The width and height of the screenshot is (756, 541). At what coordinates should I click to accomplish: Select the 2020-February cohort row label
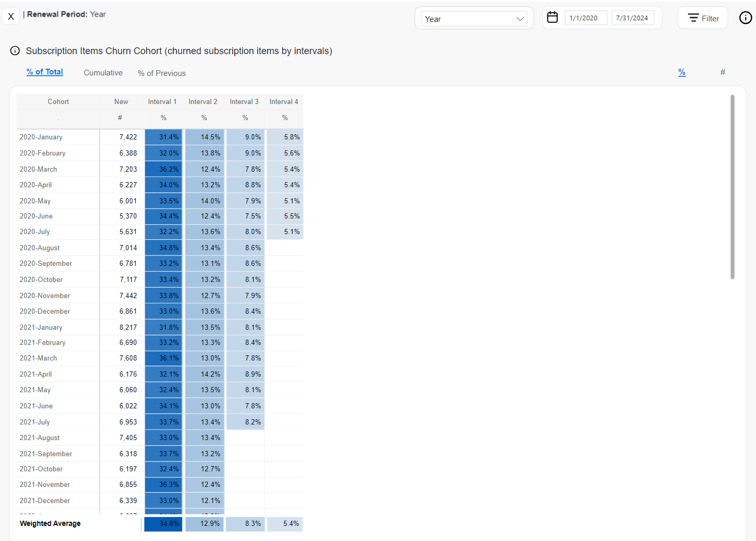[x=43, y=153]
